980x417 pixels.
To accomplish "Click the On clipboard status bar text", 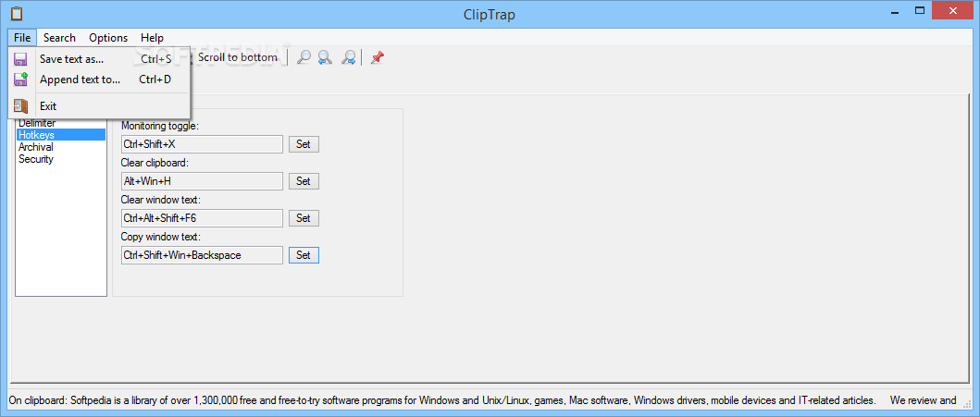I will point(482,400).
